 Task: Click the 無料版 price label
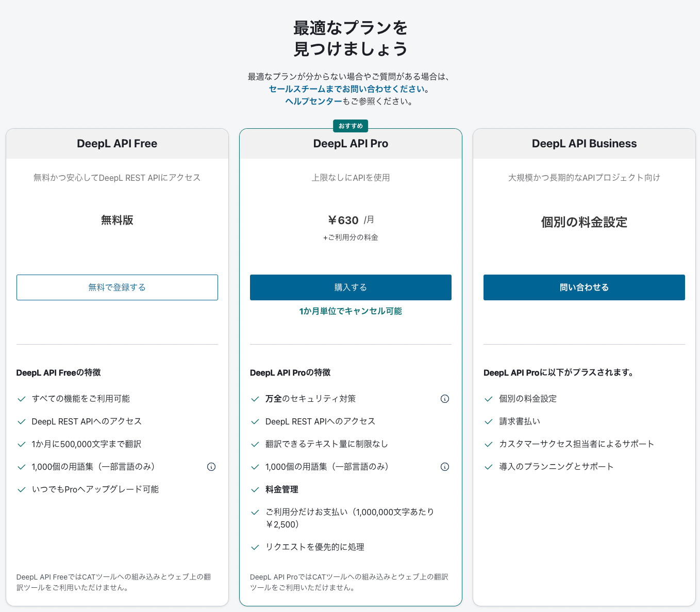pyautogui.click(x=117, y=220)
